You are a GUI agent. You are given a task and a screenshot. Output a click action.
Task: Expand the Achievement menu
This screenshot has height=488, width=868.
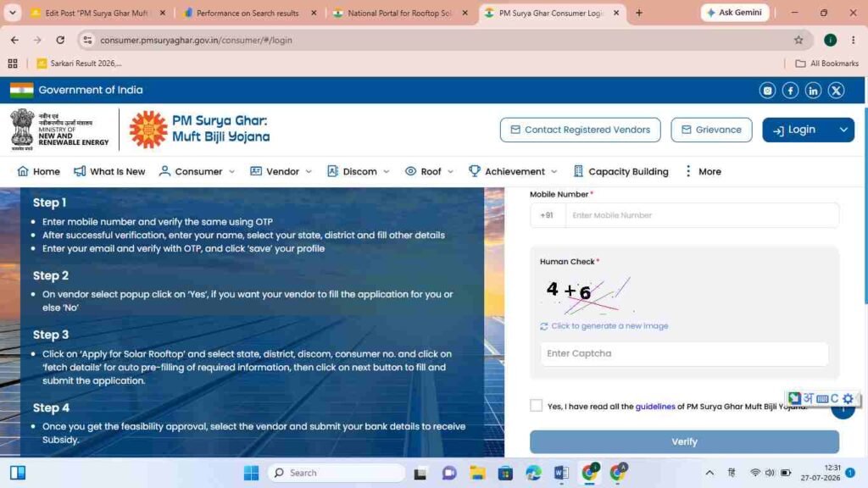[513, 171]
